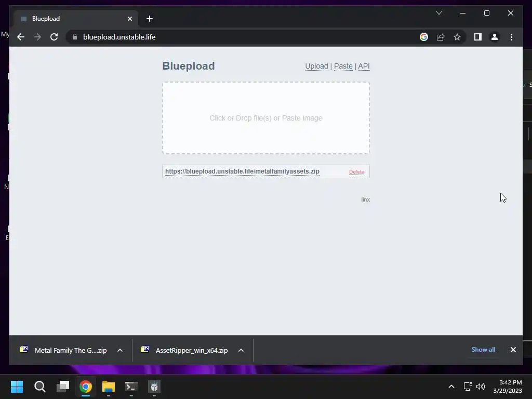Open the Paste page link
Viewport: 532px width, 399px height.
tap(343, 66)
